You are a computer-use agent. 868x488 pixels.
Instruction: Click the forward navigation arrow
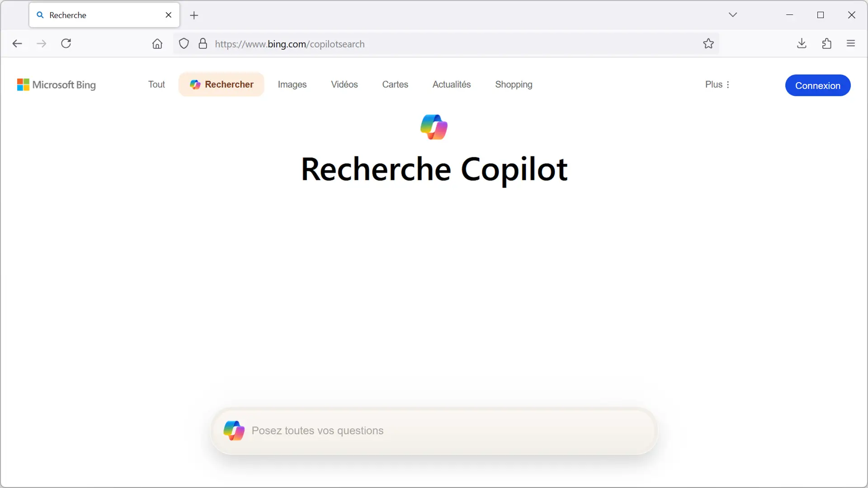click(42, 44)
